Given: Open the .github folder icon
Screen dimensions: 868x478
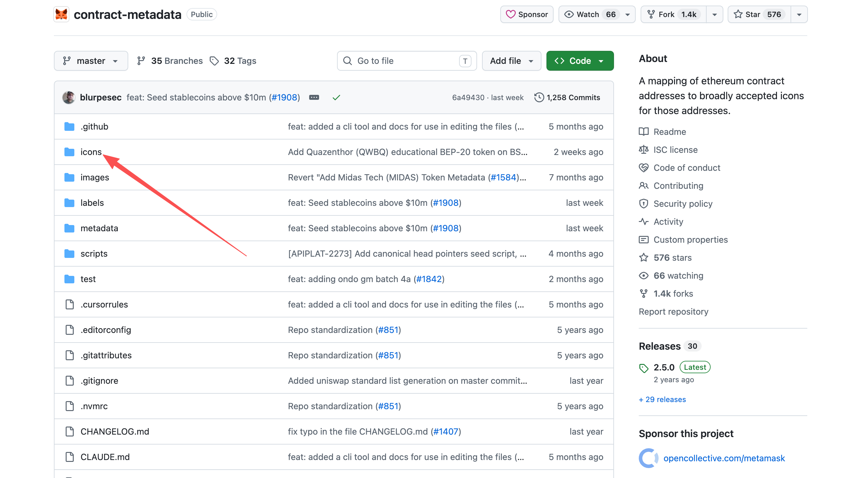Looking at the screenshot, I should coord(69,126).
